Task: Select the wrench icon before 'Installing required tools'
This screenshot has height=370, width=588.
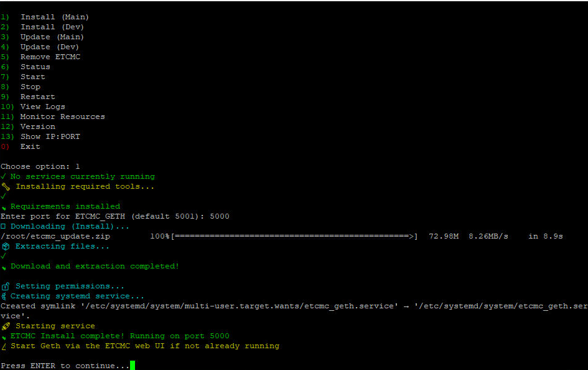Action: point(4,186)
